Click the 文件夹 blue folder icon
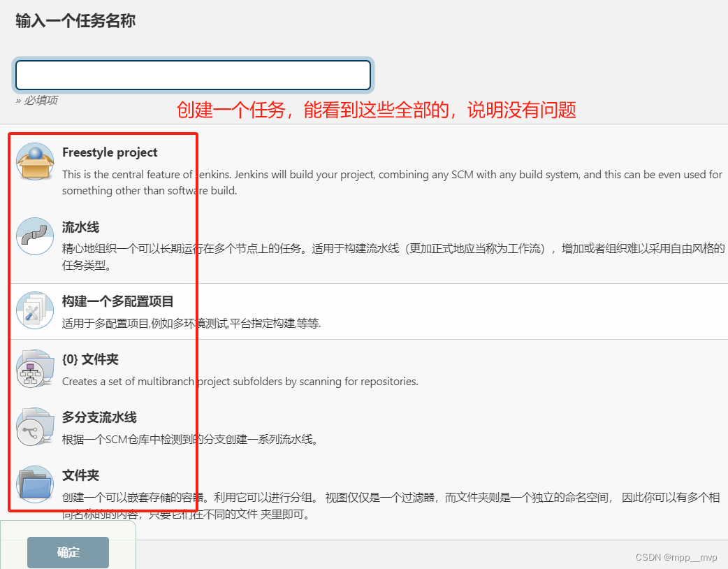The height and width of the screenshot is (569, 728). click(x=34, y=485)
